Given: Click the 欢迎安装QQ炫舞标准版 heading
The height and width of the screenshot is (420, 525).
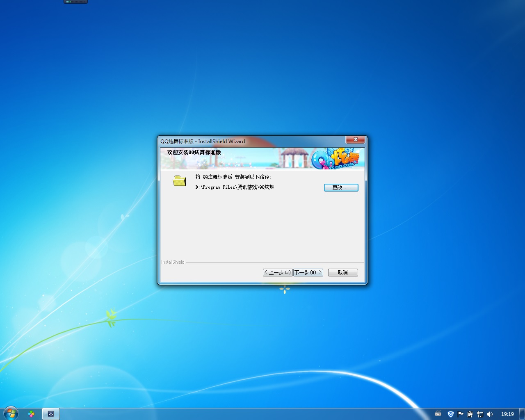Looking at the screenshot, I should point(194,152).
